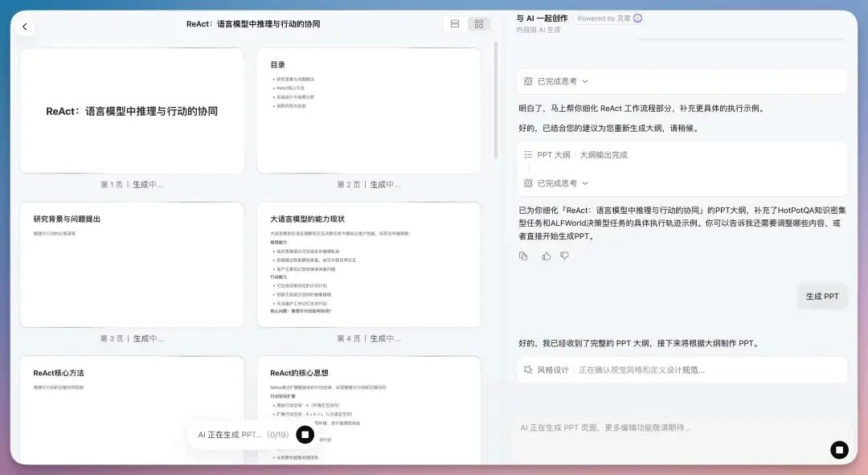The image size is (868, 475).
Task: Click the slide panel vertical scrollbar
Action: (x=495, y=100)
